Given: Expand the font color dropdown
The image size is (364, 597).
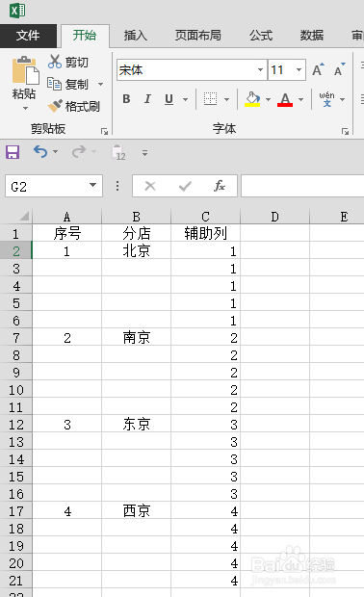Looking at the screenshot, I should click(x=300, y=100).
